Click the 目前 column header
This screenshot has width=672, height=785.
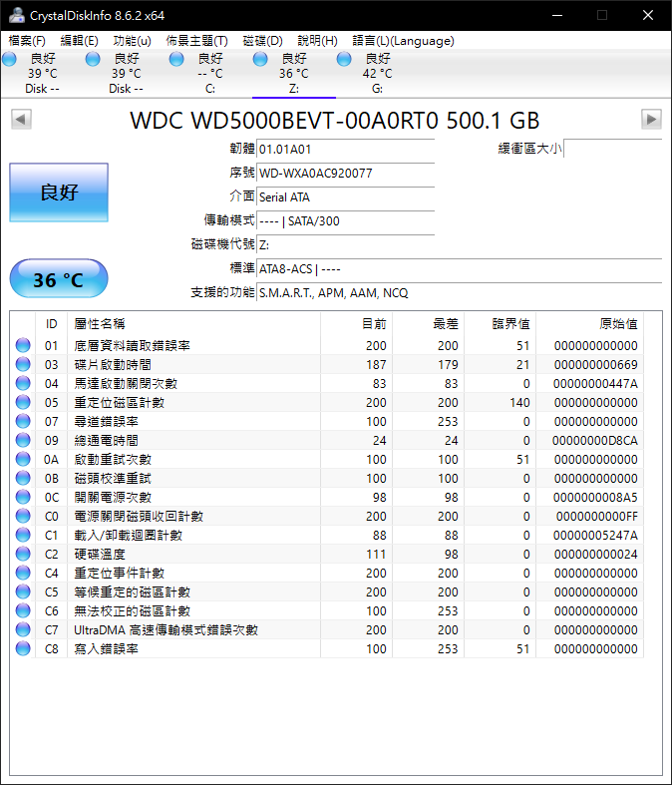click(x=356, y=324)
